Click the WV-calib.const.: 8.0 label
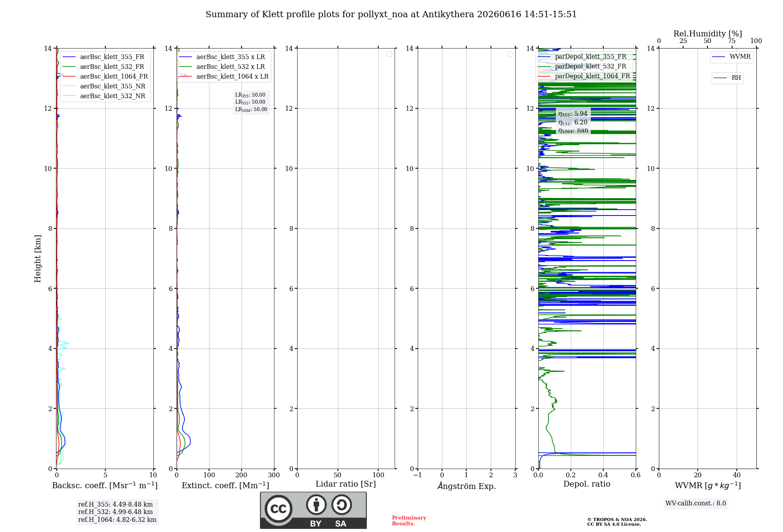783x532 pixels. tap(696, 503)
